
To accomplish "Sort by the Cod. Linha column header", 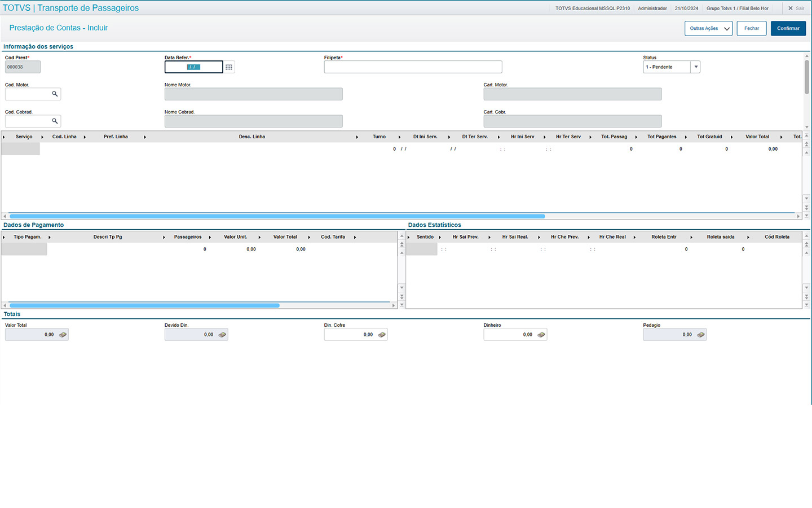I will click(64, 137).
